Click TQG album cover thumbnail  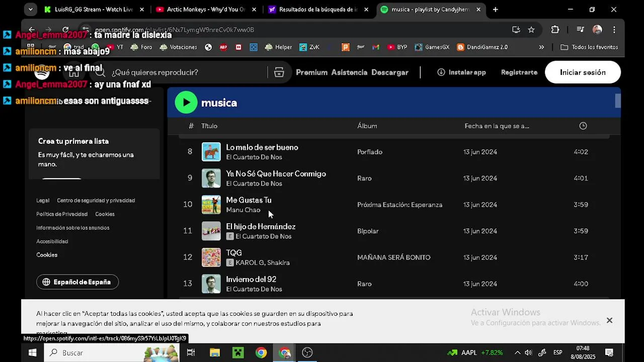tap(211, 257)
